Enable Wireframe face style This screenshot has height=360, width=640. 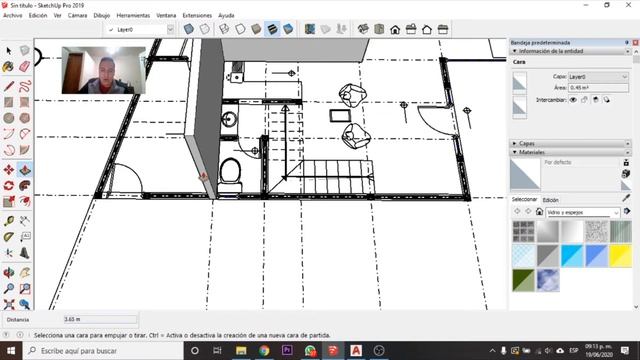[224, 29]
